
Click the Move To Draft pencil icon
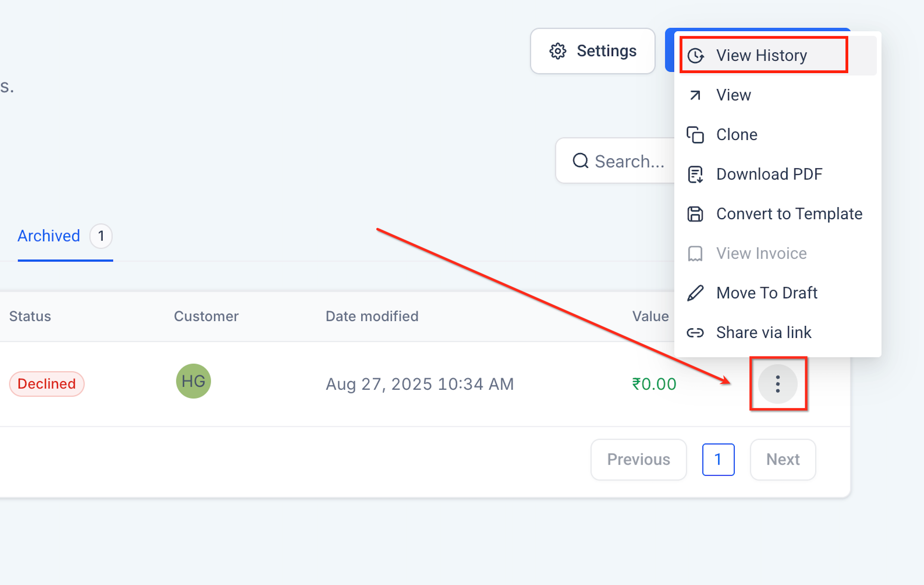[x=695, y=293]
